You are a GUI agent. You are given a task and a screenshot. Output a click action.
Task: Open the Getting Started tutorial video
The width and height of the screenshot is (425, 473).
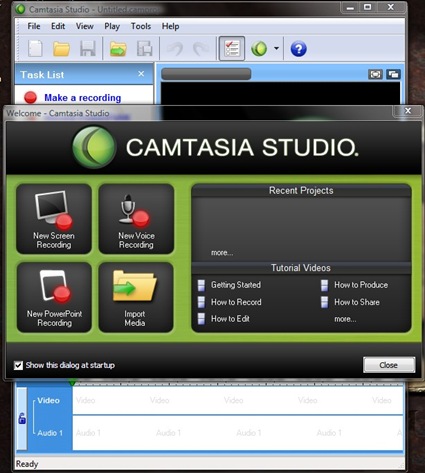(x=236, y=285)
